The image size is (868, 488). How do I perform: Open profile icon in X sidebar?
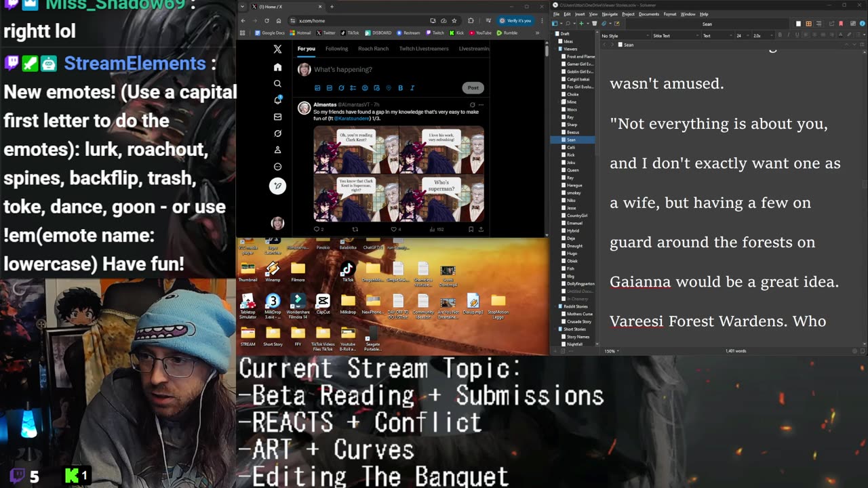click(277, 150)
